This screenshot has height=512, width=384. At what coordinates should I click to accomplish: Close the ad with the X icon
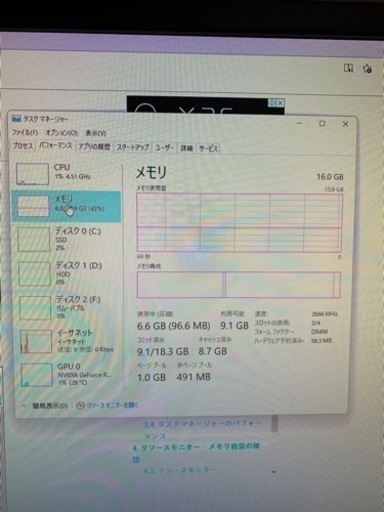click(x=280, y=103)
